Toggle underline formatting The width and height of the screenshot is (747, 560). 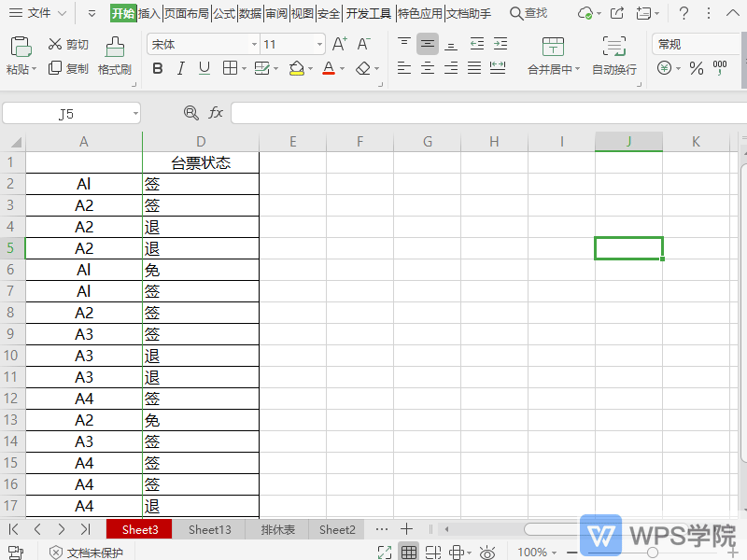pyautogui.click(x=204, y=68)
